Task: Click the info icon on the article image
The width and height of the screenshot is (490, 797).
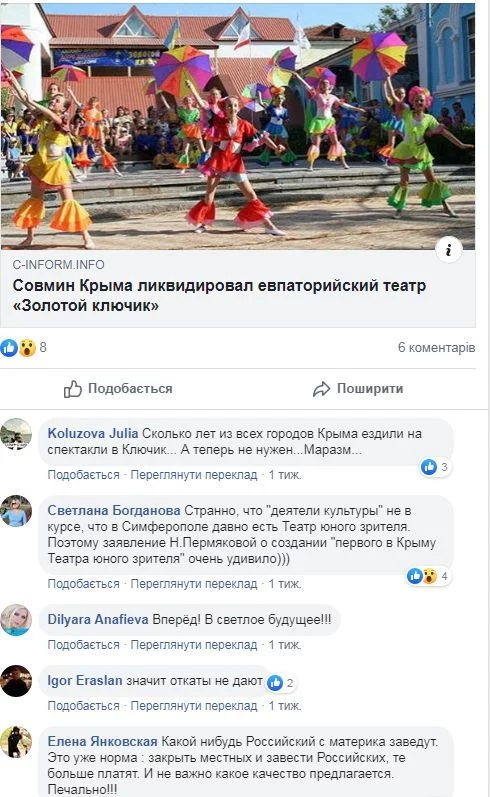Action: (449, 250)
